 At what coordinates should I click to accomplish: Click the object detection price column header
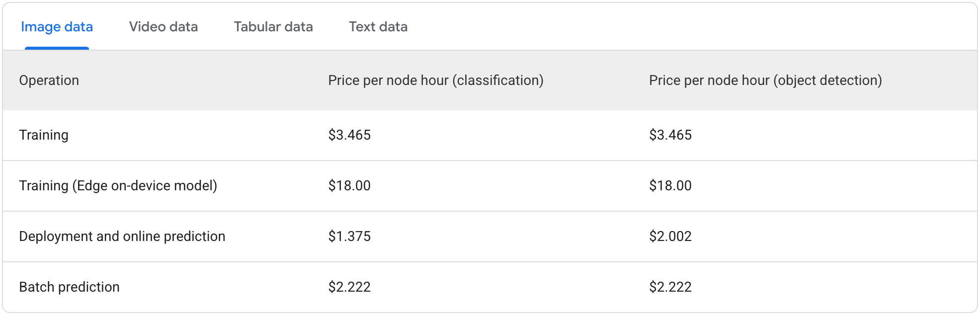(765, 80)
